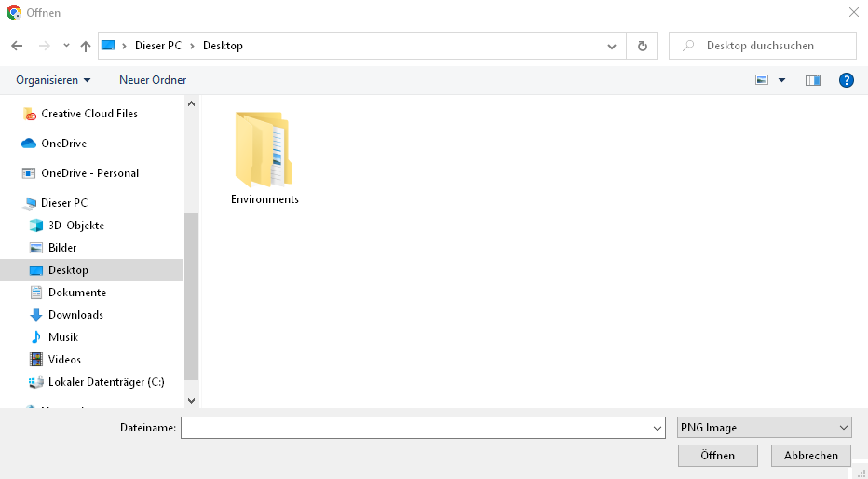Viewport: 868px width, 479px height.
Task: Refresh the Desktop folder view
Action: tap(642, 46)
